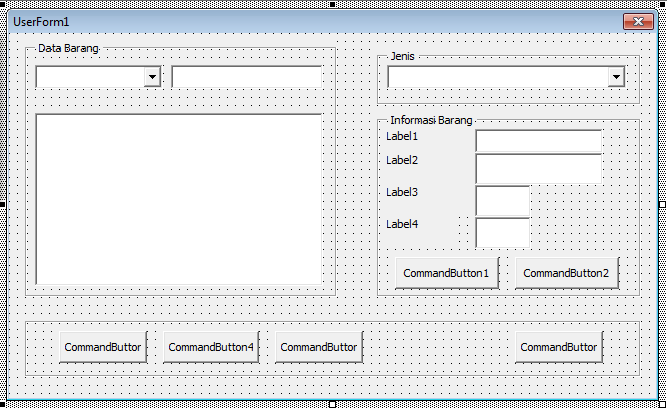
Task: Click the truncated button just left of CommandButton4
Action: (x=103, y=347)
